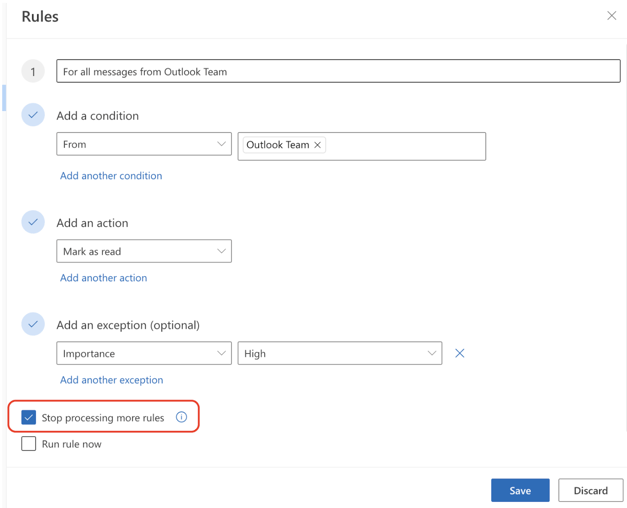Discard the rule changes
Image resolution: width=627 pixels, height=508 pixels.
click(590, 490)
